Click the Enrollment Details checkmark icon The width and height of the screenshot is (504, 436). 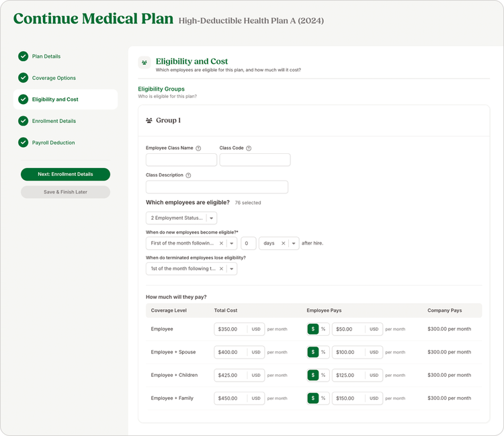click(x=23, y=121)
